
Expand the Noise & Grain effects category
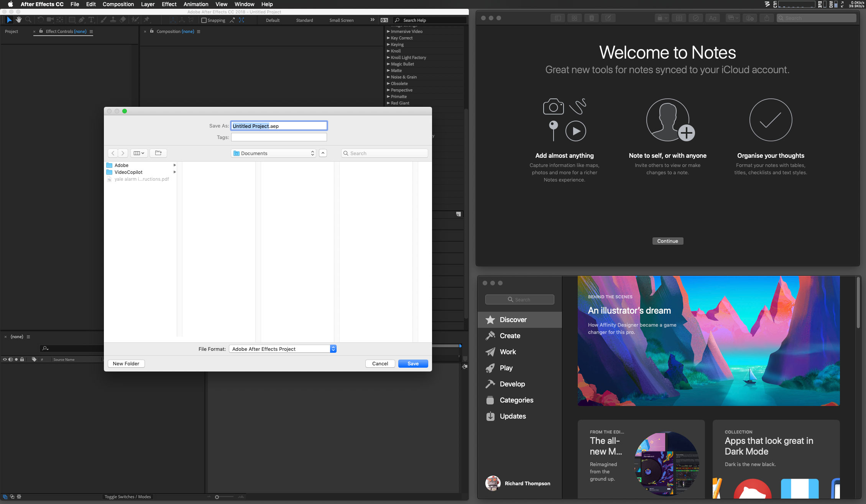[388, 77]
